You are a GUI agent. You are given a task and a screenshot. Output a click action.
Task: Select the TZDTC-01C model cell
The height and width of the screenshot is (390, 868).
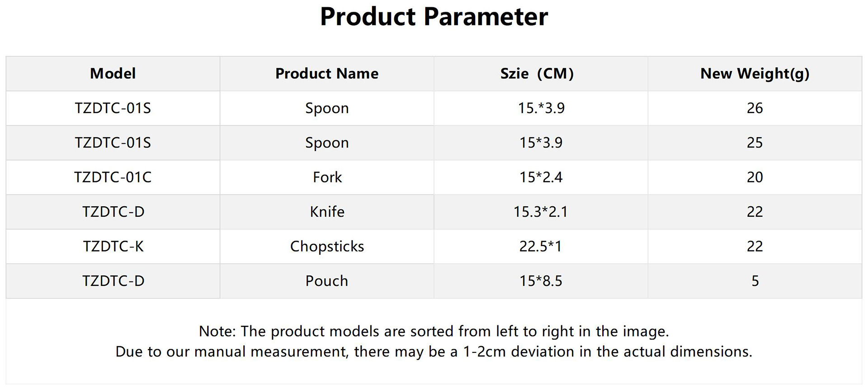click(x=113, y=177)
